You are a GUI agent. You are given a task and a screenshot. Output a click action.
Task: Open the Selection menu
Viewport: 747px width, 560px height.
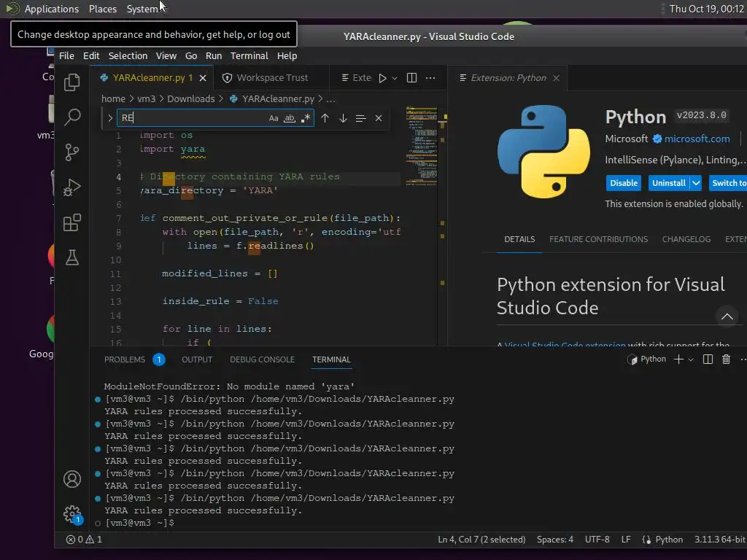(128, 55)
